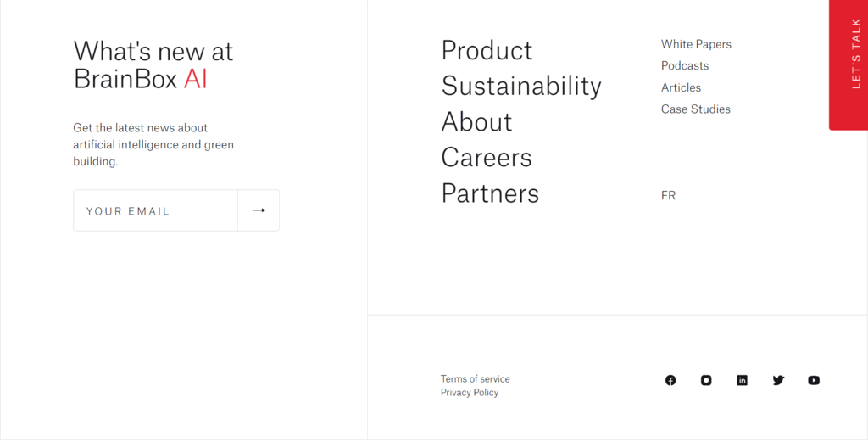Open the White Papers link
This screenshot has height=442, width=868.
pos(696,44)
